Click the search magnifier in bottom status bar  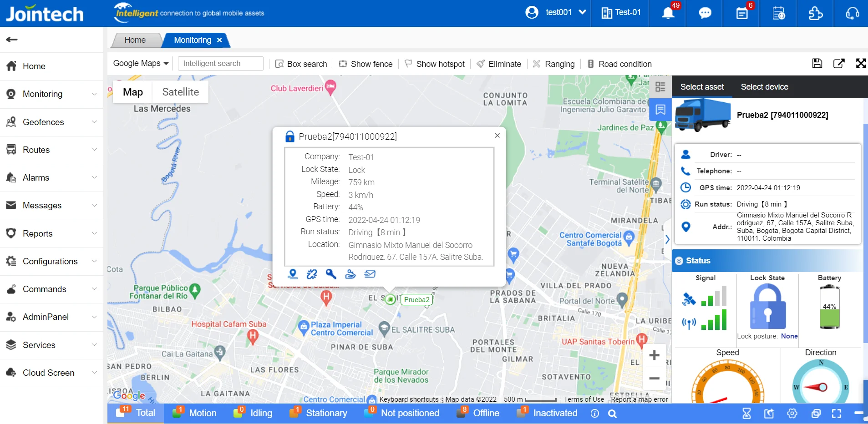[613, 414]
